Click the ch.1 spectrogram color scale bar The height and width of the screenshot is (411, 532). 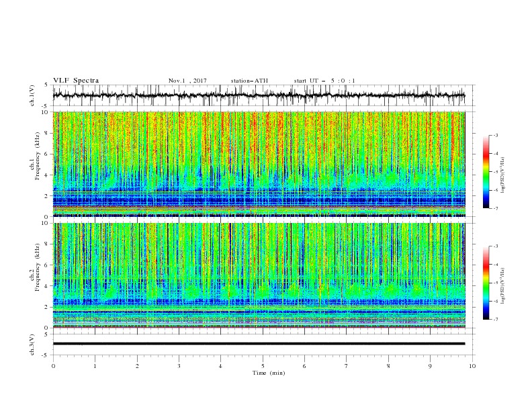click(486, 172)
